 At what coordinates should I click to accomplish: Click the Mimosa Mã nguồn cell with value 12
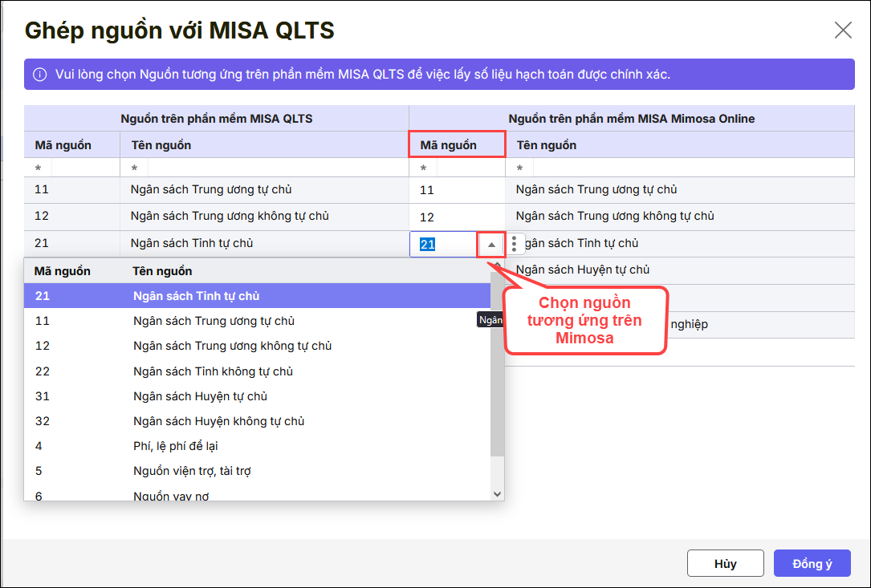[456, 217]
